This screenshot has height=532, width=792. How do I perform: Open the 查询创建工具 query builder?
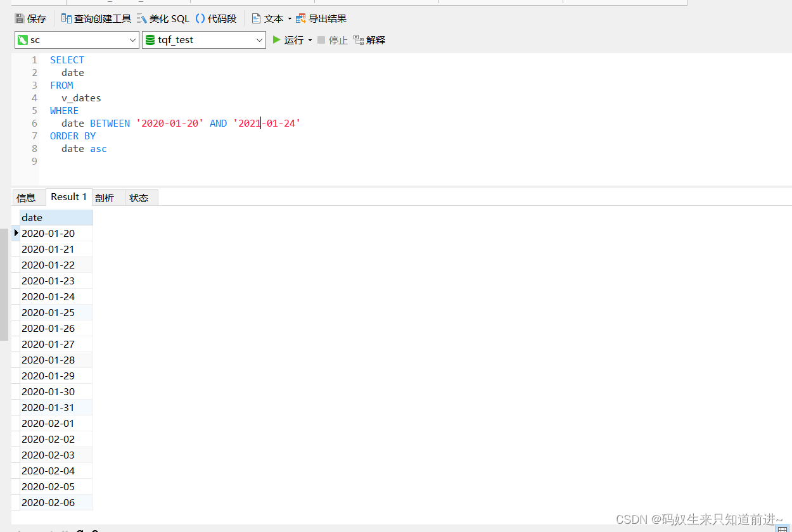pos(96,18)
